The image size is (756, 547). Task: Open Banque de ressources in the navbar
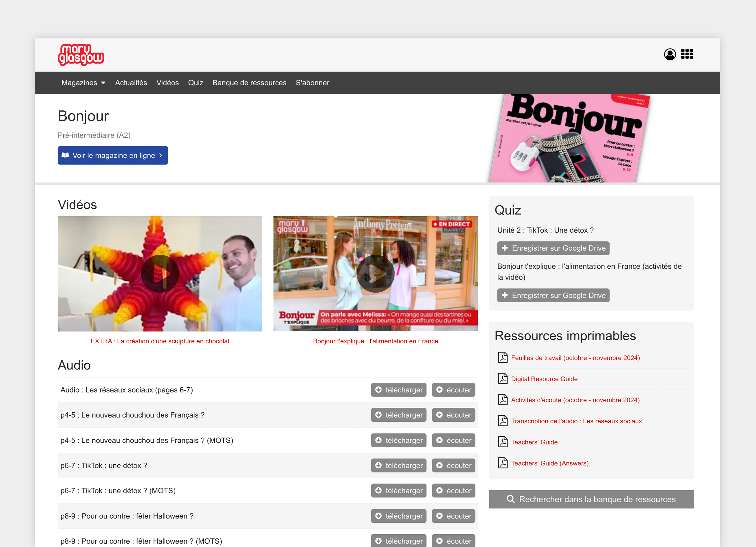(249, 83)
